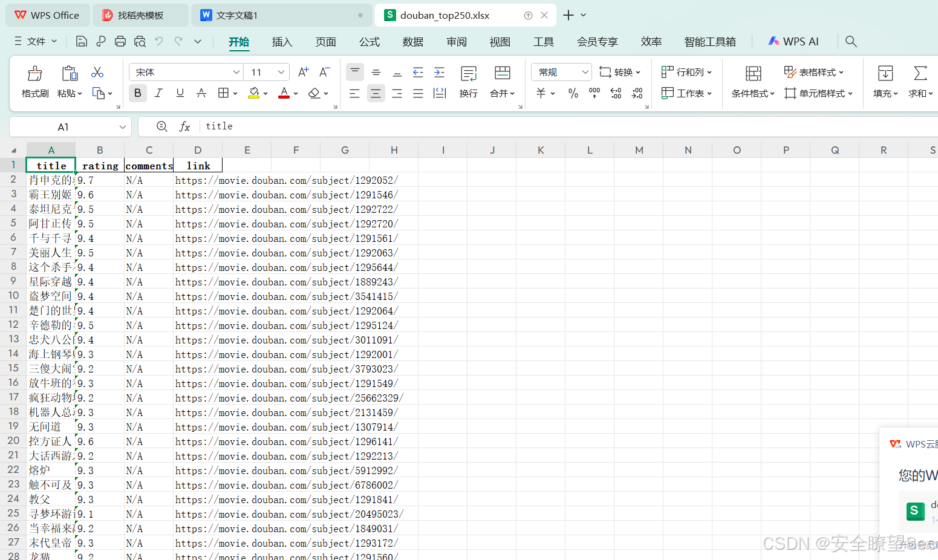Decrease indent in the alignment group

click(x=418, y=72)
